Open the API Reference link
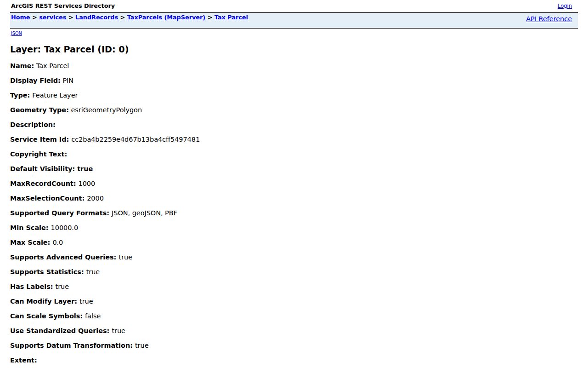The image size is (588, 368). (549, 19)
